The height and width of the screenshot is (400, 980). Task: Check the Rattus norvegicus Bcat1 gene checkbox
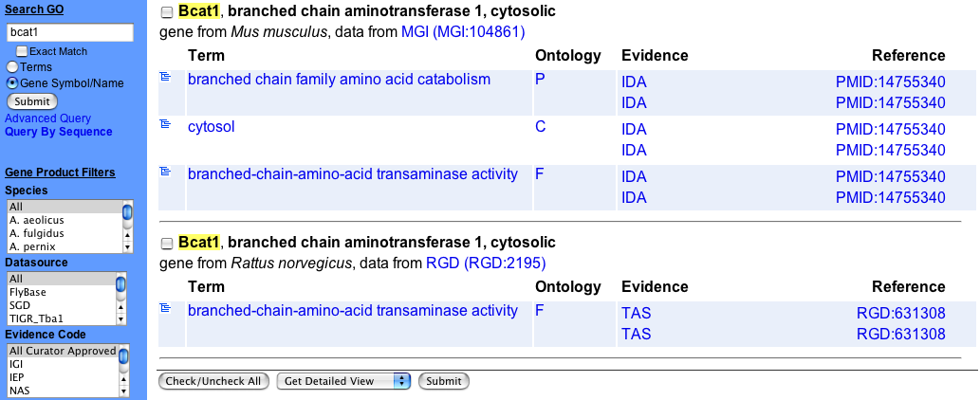tap(168, 244)
